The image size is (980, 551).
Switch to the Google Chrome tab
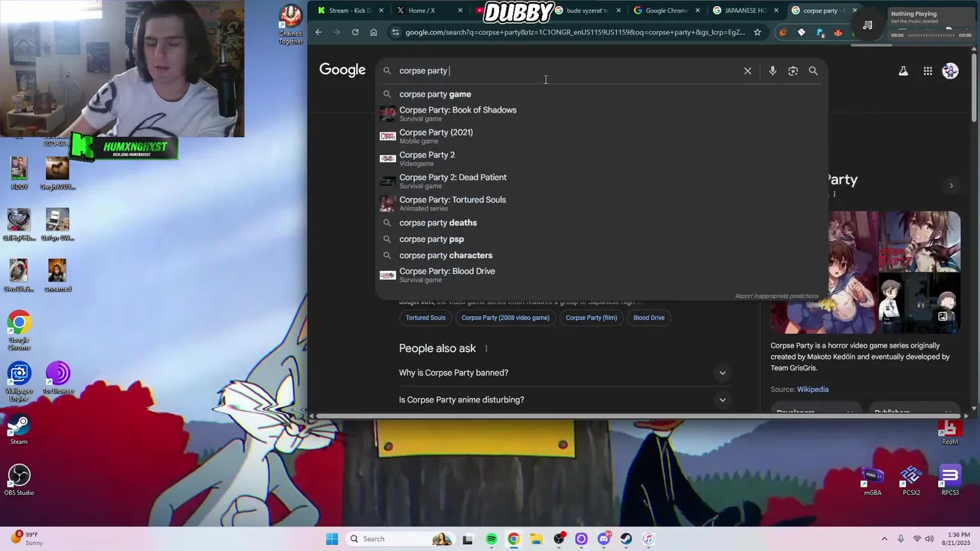[665, 11]
